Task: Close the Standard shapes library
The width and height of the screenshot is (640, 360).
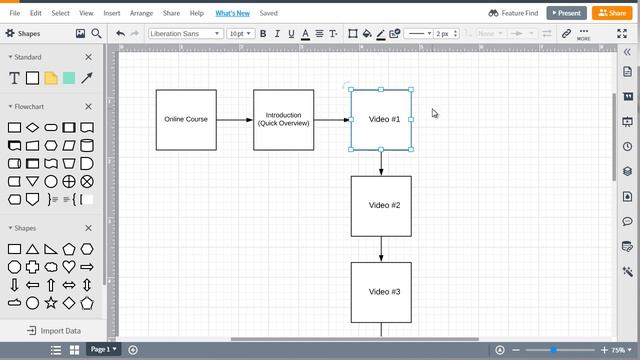Action: coord(89,57)
